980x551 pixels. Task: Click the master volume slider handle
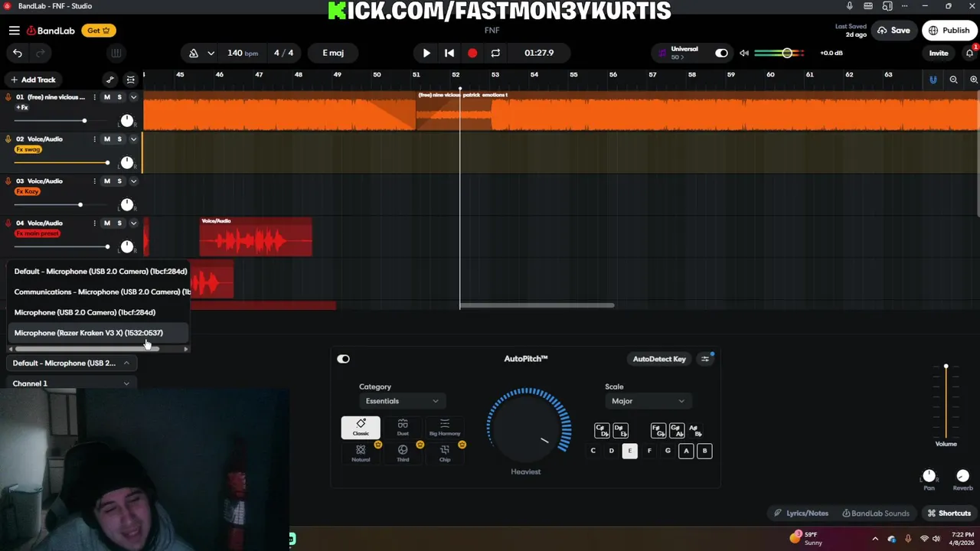(x=787, y=53)
